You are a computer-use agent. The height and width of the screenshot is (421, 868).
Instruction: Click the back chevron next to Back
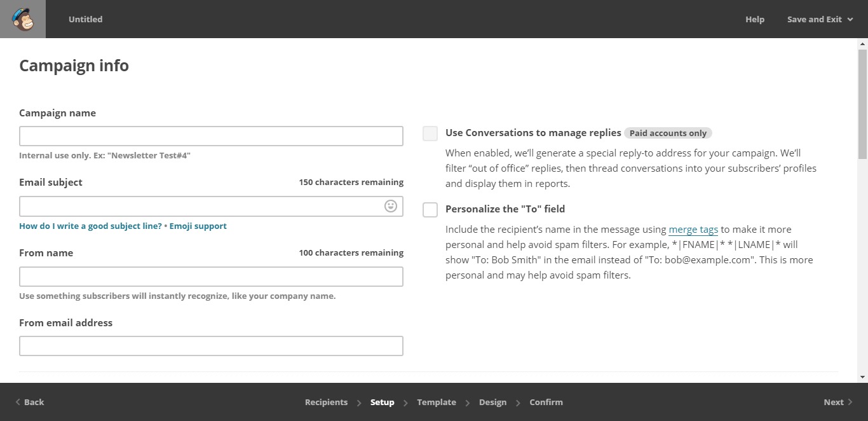coord(18,402)
